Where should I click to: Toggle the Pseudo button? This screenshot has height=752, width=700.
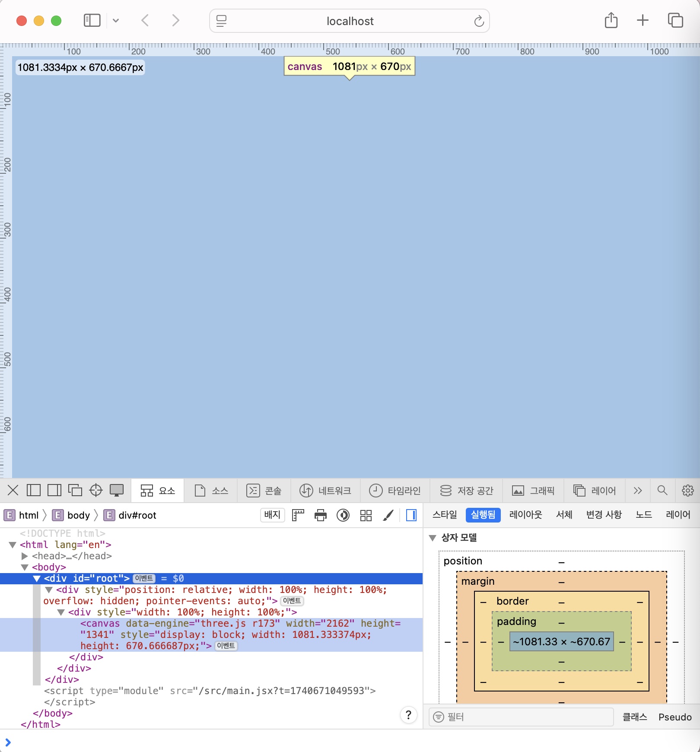tap(675, 717)
